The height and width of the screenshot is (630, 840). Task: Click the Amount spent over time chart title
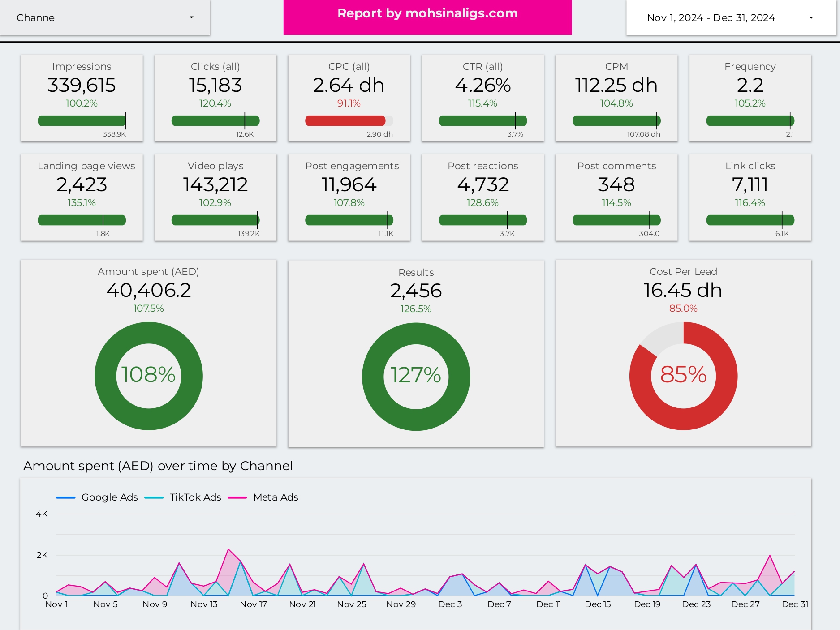pos(159,466)
